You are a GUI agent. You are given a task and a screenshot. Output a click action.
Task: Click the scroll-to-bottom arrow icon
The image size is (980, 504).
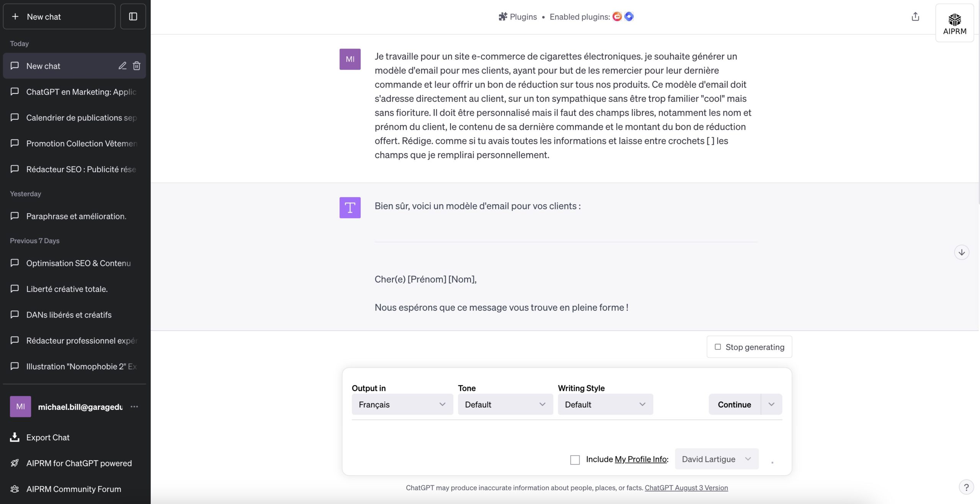961,252
